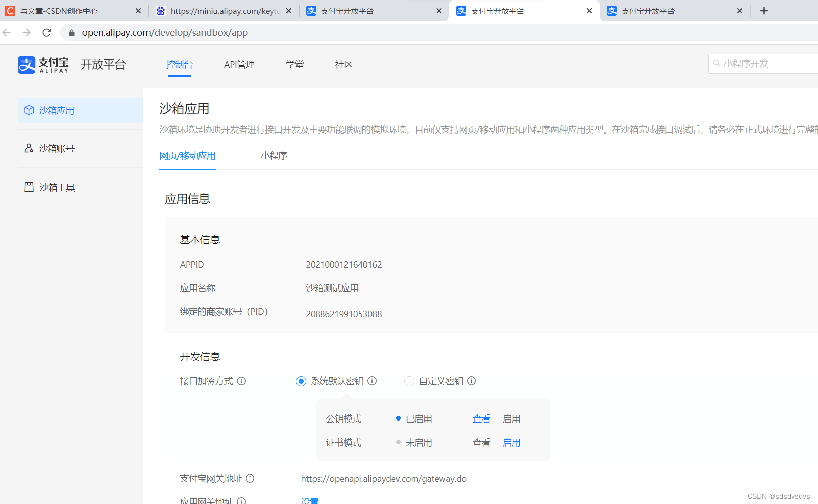Click the browser address bar URL
Image resolution: width=818 pixels, height=504 pixels.
point(165,33)
